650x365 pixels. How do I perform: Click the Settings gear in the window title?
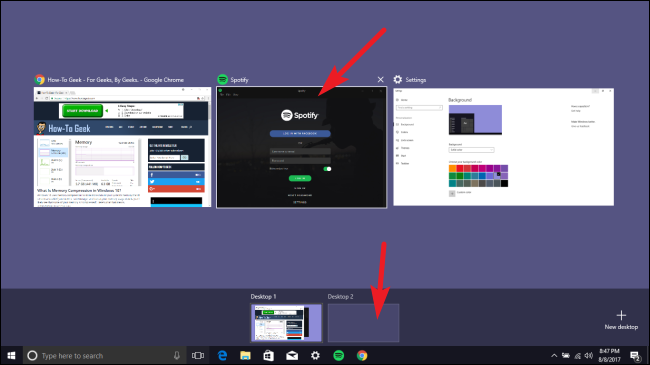coord(398,79)
